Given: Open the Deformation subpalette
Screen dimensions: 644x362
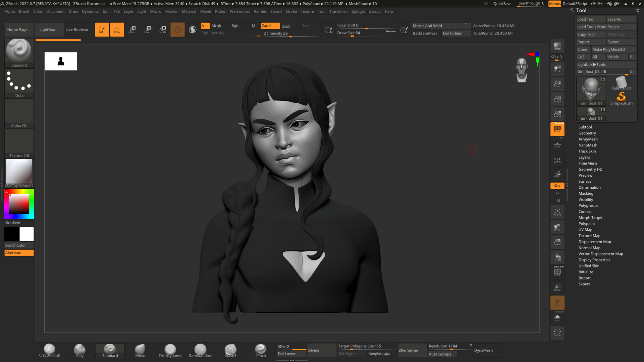Looking at the screenshot, I should point(589,187).
